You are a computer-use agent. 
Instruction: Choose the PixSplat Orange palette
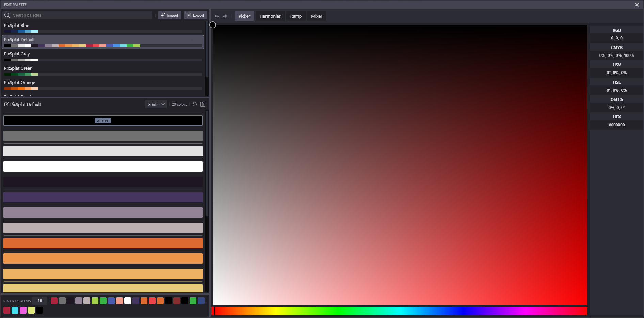point(103,85)
